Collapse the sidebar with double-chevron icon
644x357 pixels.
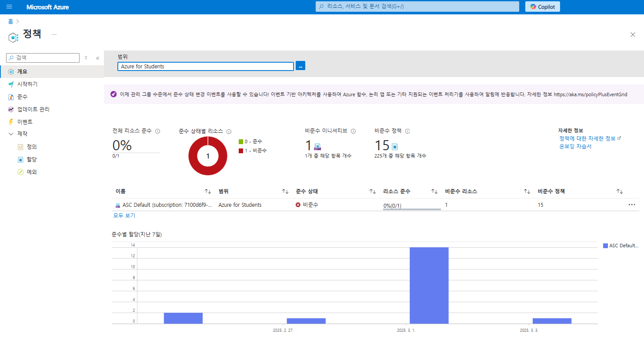[x=97, y=57]
